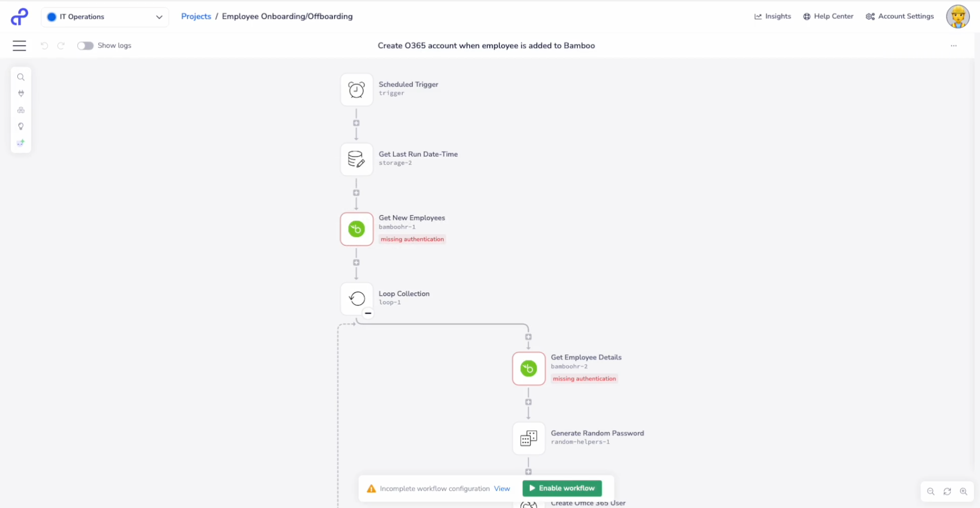
Task: Open the modules/utilities icon in left sidebar
Action: pos(21,110)
